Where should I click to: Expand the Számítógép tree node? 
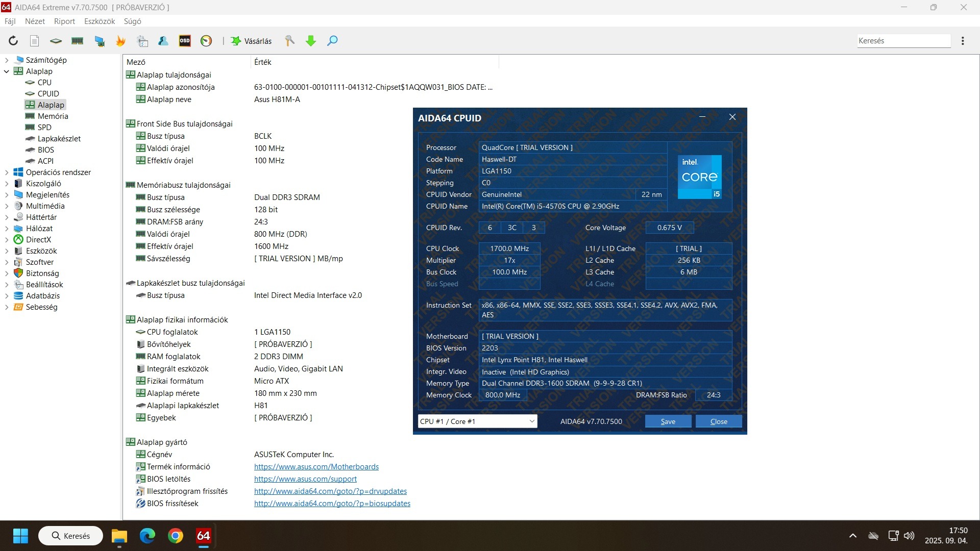(x=7, y=60)
